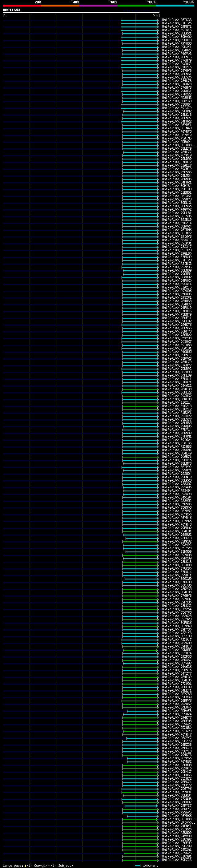
Task: Click the alignment bar for UniRef100_A5JUM3
Action: (x=140, y=98)
